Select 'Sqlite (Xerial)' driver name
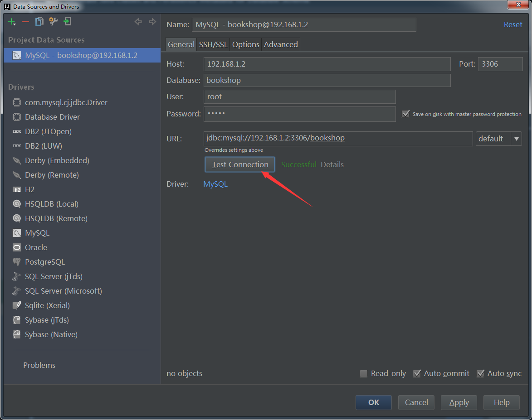The height and width of the screenshot is (420, 532). point(47,305)
